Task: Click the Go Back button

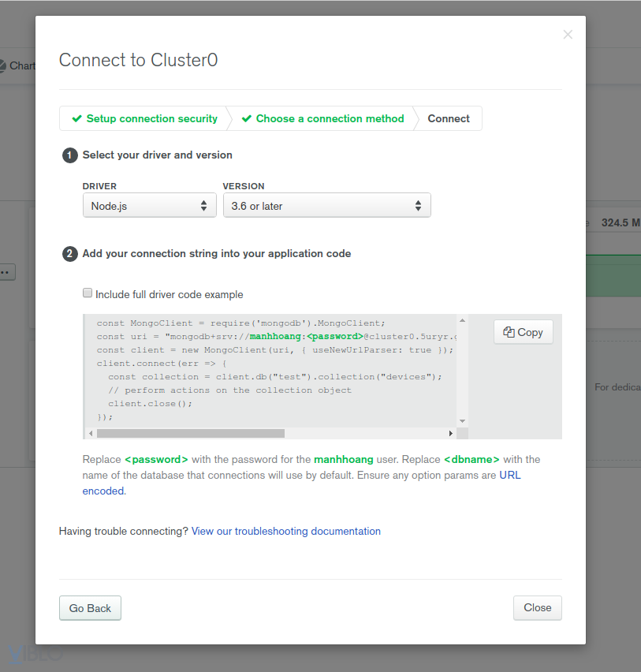Action: (90, 608)
